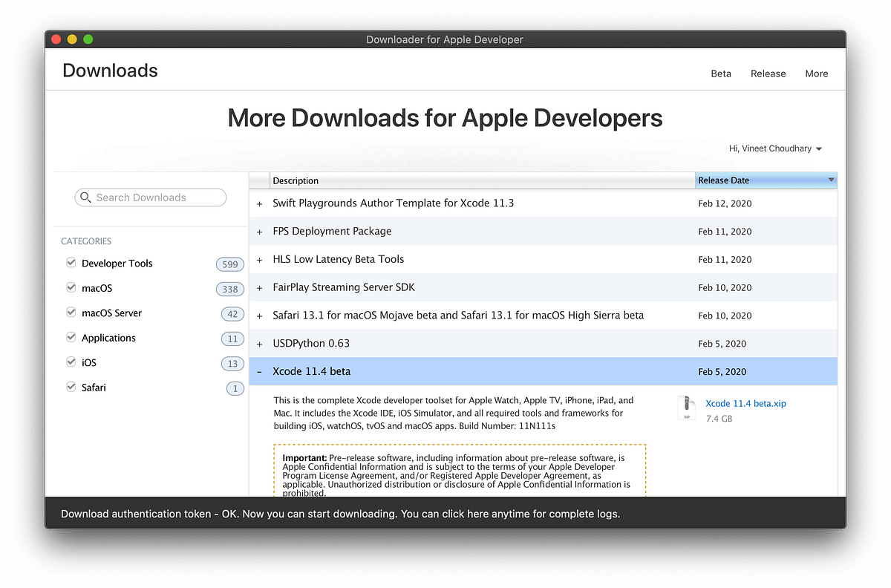Open the More menu
891x588 pixels.
tap(817, 73)
